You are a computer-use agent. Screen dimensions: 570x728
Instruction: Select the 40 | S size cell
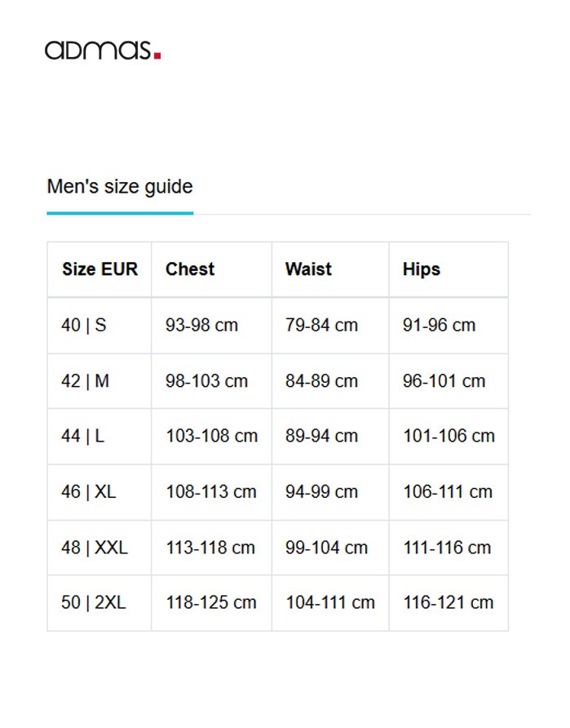[84, 325]
